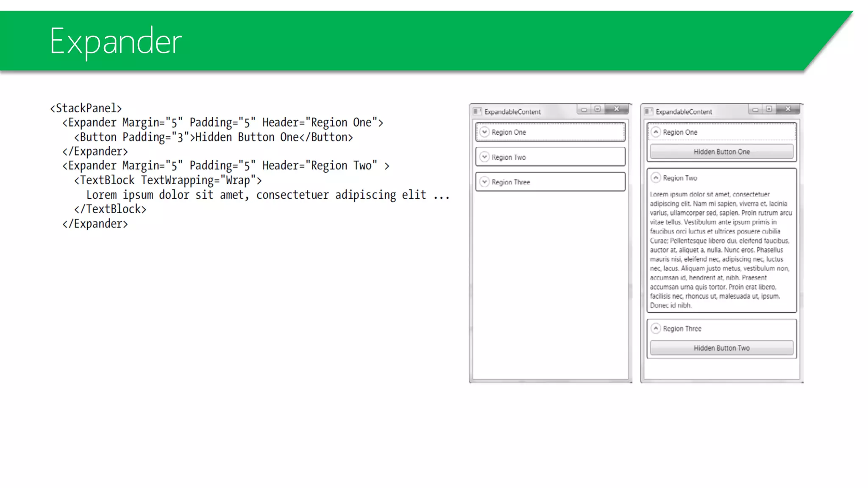This screenshot has width=868, height=488.
Task: Maximize the right ExpandableContent window
Action: 769,109
